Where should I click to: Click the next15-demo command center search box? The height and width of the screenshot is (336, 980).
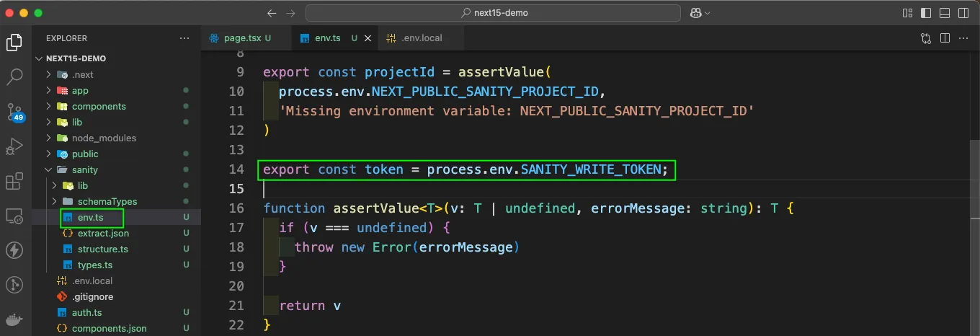coord(493,13)
